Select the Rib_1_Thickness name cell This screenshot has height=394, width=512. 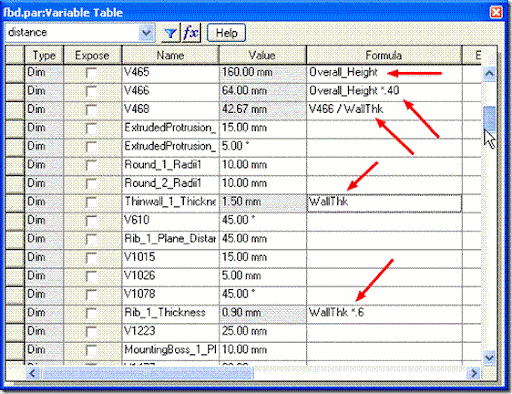coord(170,313)
